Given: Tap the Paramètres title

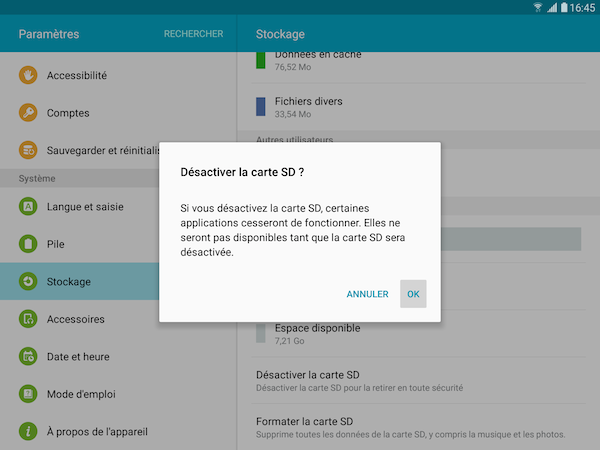Looking at the screenshot, I should (x=49, y=34).
